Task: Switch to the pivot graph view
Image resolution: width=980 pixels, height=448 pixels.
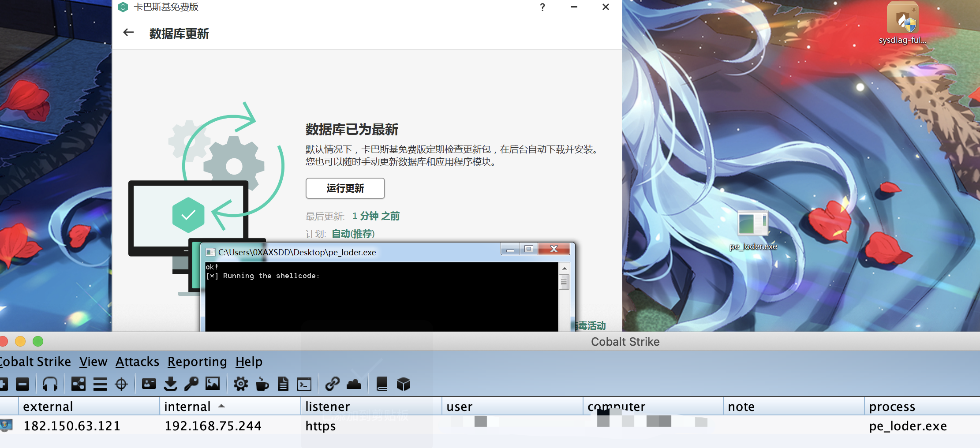Action: (78, 384)
